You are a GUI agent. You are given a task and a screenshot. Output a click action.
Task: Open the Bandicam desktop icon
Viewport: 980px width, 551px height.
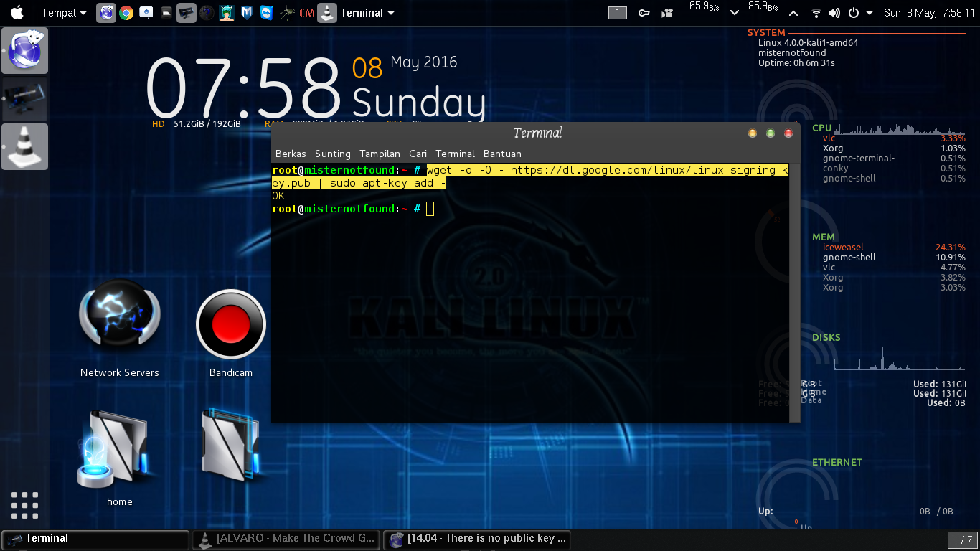tap(231, 333)
